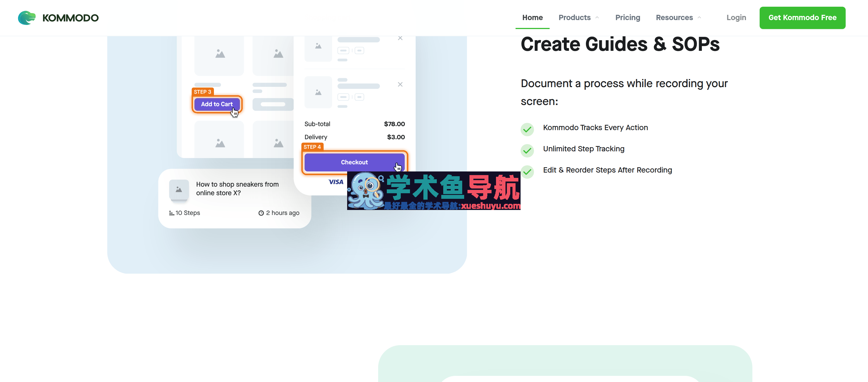Click the check icon beside Edit & Reorder Steps

coord(527,172)
